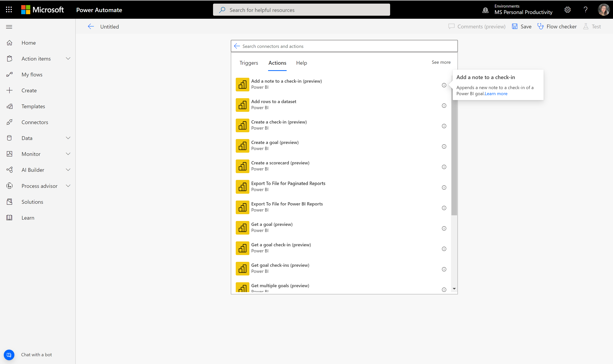
Task: Toggle info for Add a note to check-in
Action: coord(444,85)
